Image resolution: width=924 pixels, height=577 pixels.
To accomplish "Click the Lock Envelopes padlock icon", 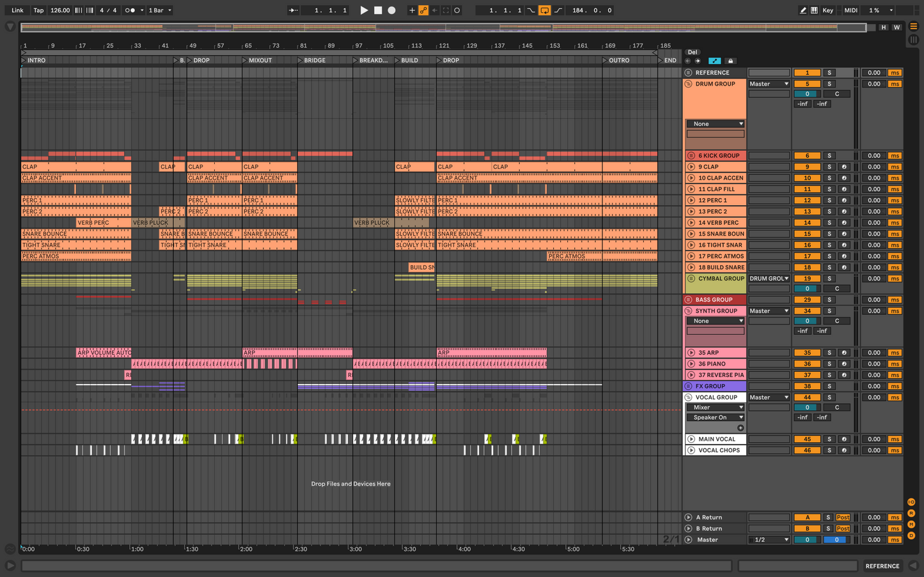I will tap(730, 61).
